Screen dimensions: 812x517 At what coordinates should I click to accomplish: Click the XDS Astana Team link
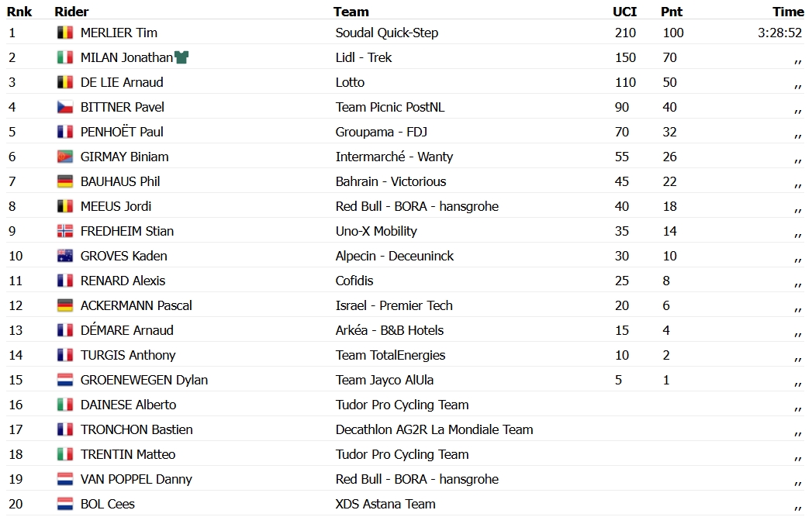pos(385,504)
